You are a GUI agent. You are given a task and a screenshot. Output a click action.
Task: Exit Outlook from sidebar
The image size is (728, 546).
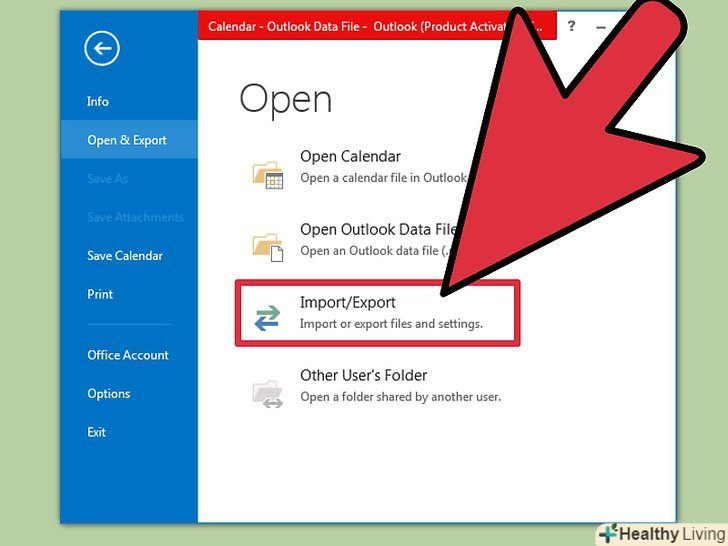point(96,432)
